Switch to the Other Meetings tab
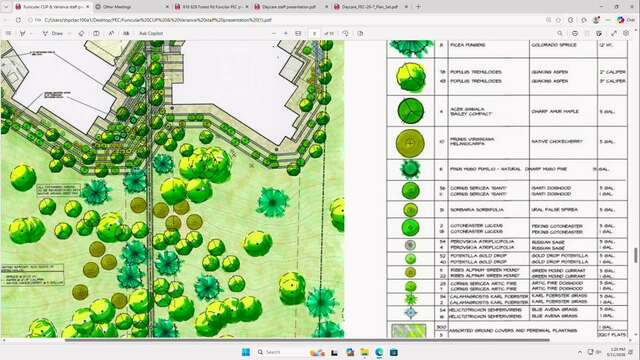Screen dimensions: 640x360 click(131, 7)
